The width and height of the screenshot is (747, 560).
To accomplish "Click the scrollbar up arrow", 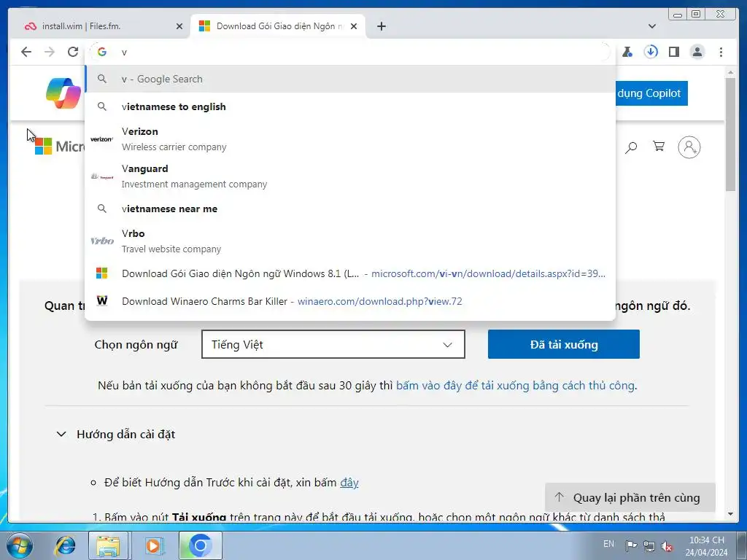I will [x=730, y=72].
